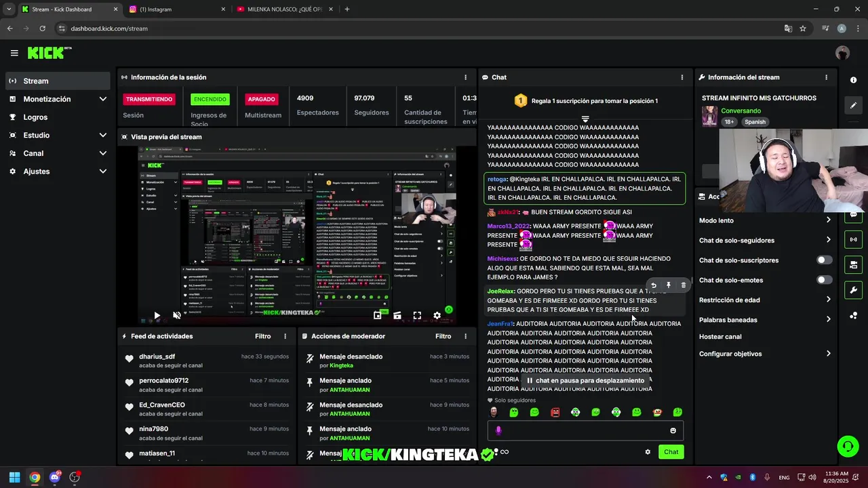This screenshot has height=488, width=868.
Task: Click Filtro in Feed de actividades
Action: (262, 336)
